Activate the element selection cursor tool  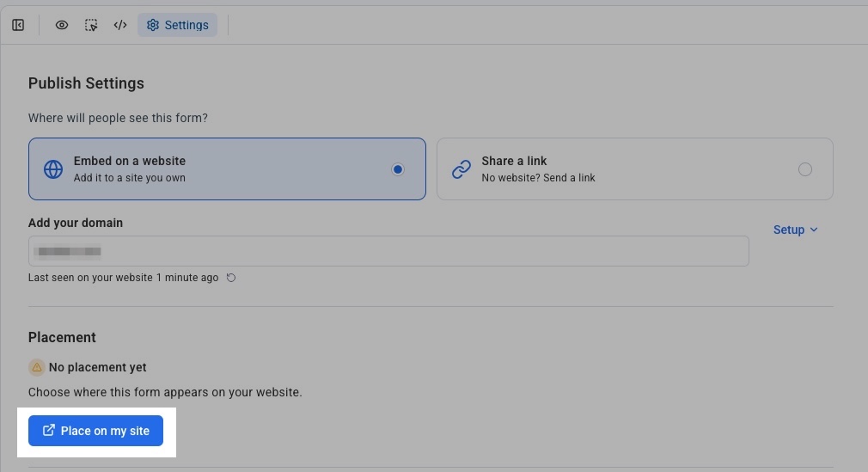click(91, 25)
